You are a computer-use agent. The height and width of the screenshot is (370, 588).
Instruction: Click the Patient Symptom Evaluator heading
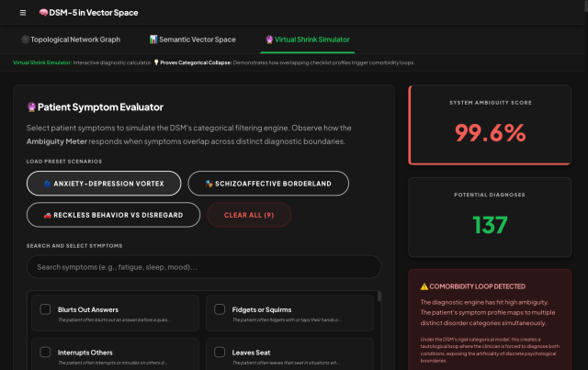click(x=100, y=107)
